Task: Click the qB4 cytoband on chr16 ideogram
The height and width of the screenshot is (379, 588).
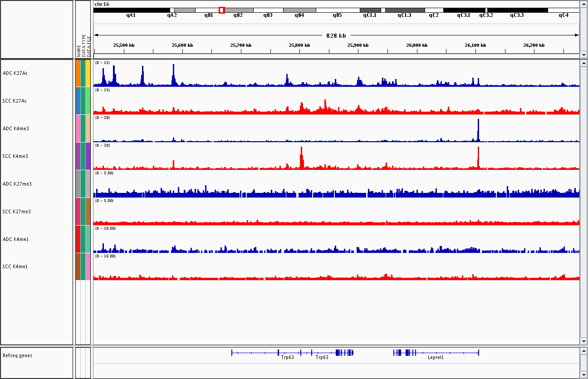Action: (299, 10)
